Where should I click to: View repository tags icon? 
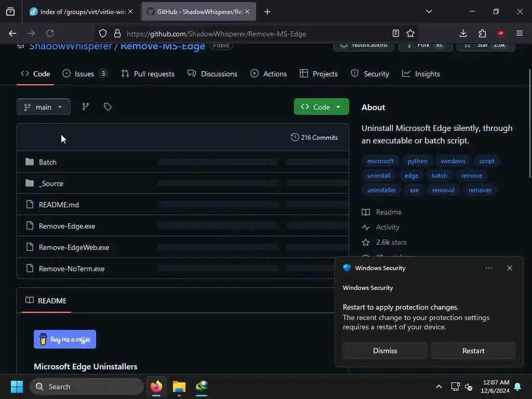click(108, 107)
